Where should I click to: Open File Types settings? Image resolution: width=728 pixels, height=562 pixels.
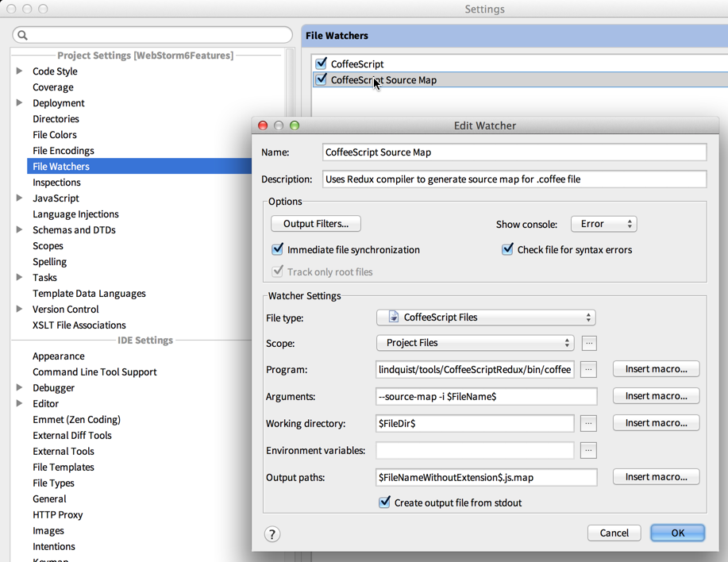click(x=53, y=483)
